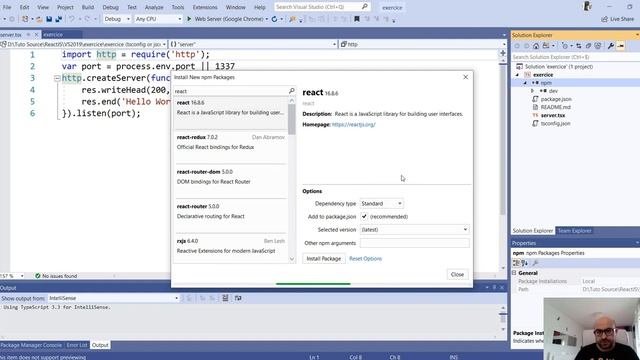Open Properties via the wrench icon
The height and width of the screenshot is (360, 640).
(611, 46)
